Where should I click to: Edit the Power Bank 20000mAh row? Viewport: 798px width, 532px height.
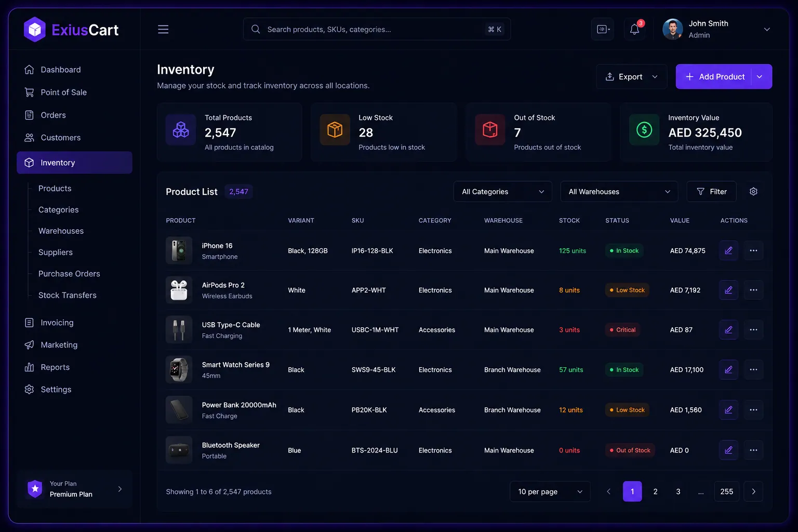click(728, 410)
